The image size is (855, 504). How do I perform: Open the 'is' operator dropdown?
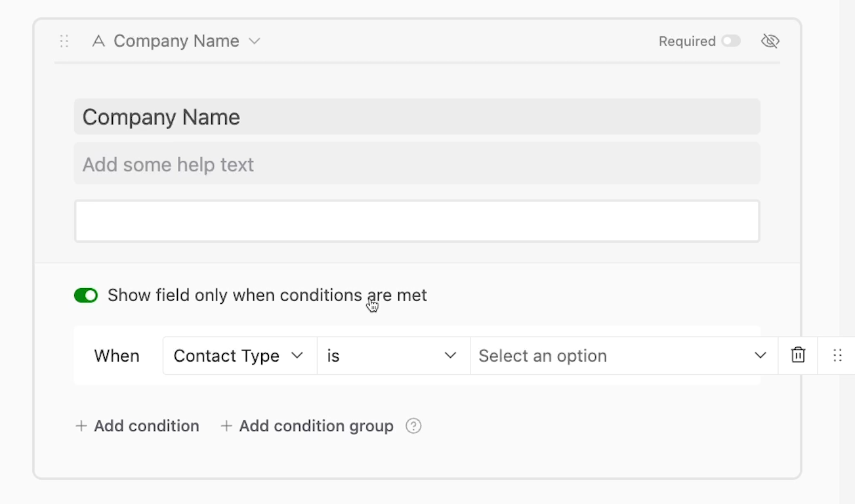pyautogui.click(x=394, y=356)
